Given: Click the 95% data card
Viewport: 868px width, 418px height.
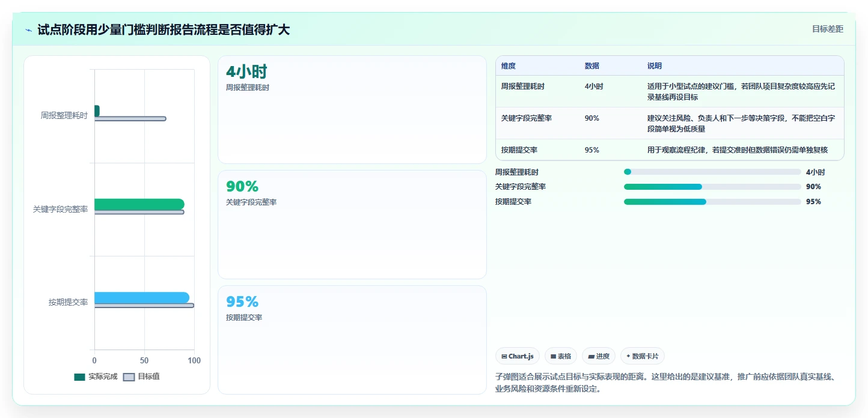Looking at the screenshot, I should (352, 340).
